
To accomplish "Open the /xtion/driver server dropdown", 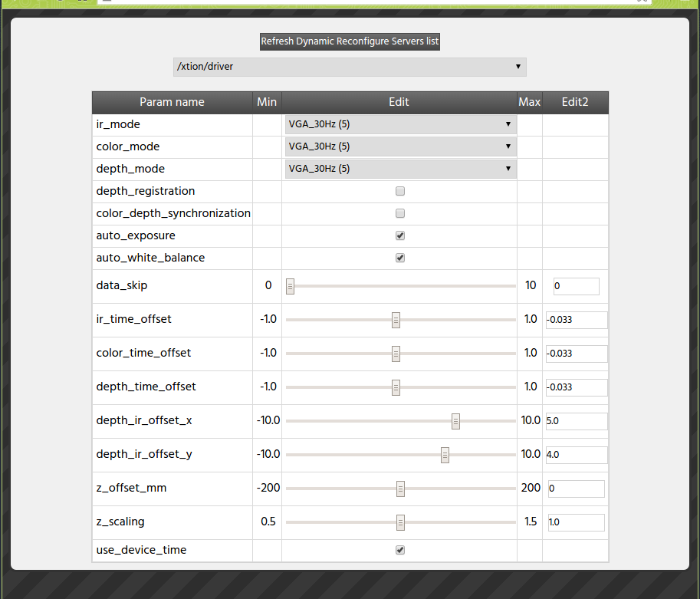I will tap(350, 67).
